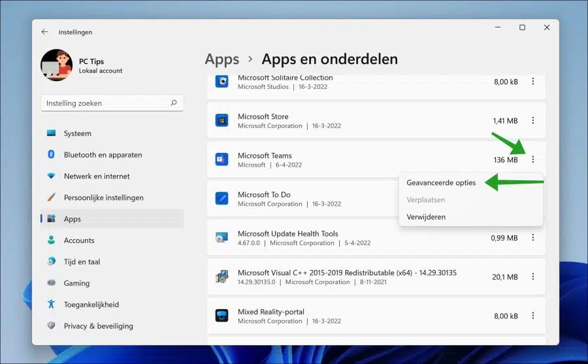Click the PC Tips account name

tap(91, 61)
